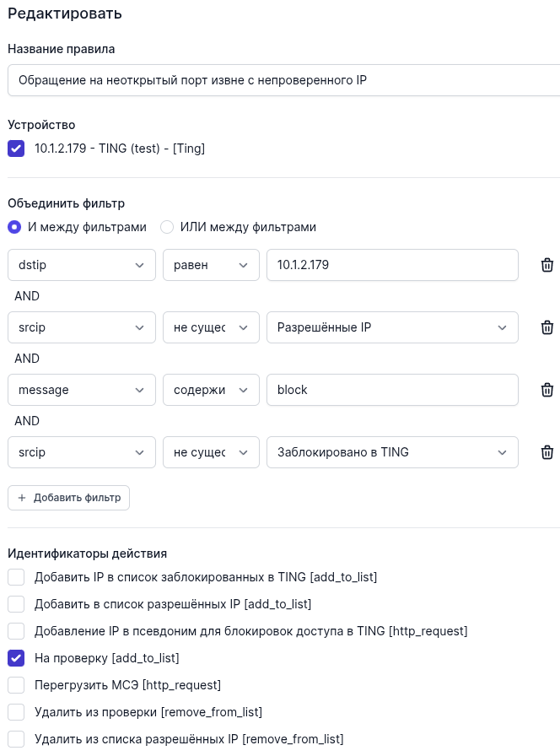Delete the Разрешённые IP filter row

pyautogui.click(x=547, y=327)
